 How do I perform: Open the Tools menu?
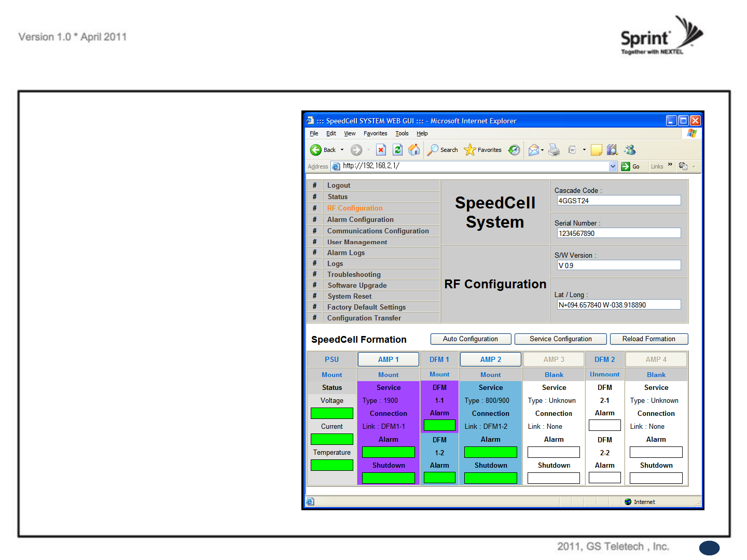point(402,133)
